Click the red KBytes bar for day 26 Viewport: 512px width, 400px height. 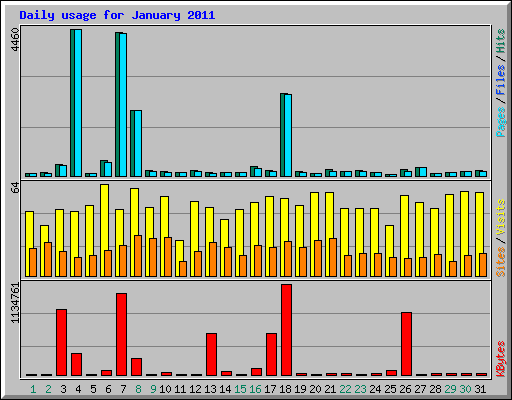(406, 344)
